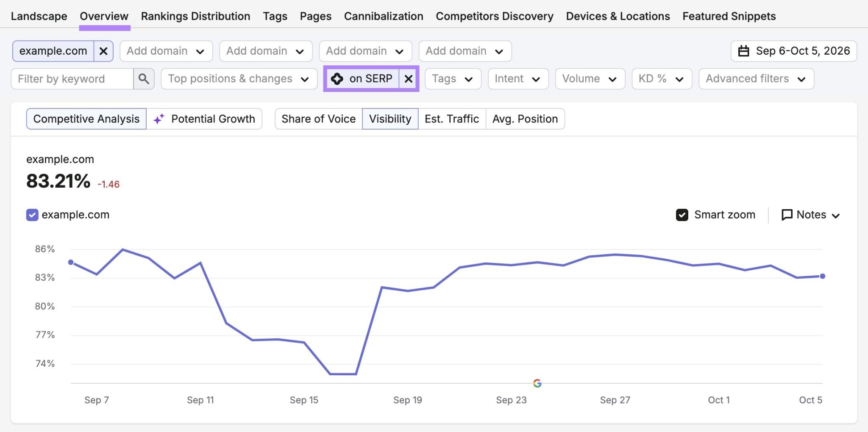
Task: Clear the on SERP filter
Action: tap(408, 79)
